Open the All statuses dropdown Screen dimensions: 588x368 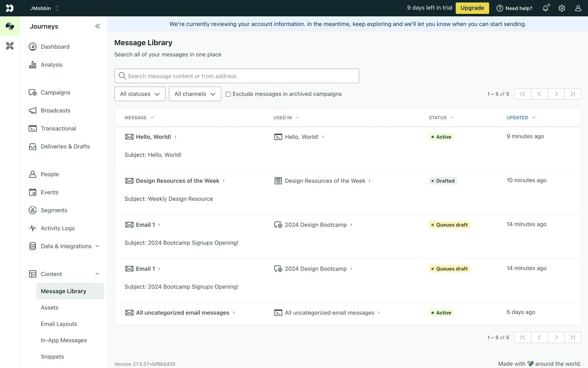140,94
